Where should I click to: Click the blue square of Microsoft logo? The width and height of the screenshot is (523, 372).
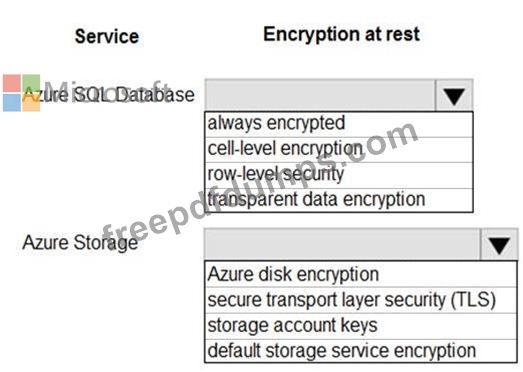(x=12, y=102)
